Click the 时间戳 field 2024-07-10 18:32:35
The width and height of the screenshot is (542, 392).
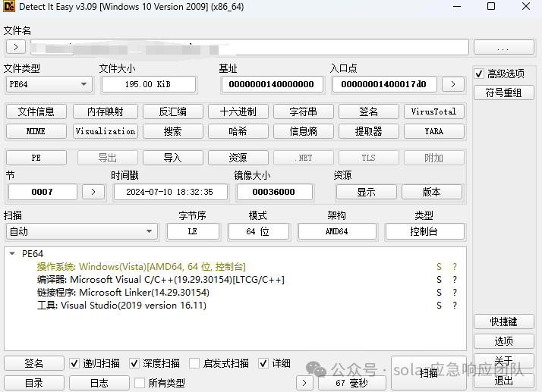170,192
